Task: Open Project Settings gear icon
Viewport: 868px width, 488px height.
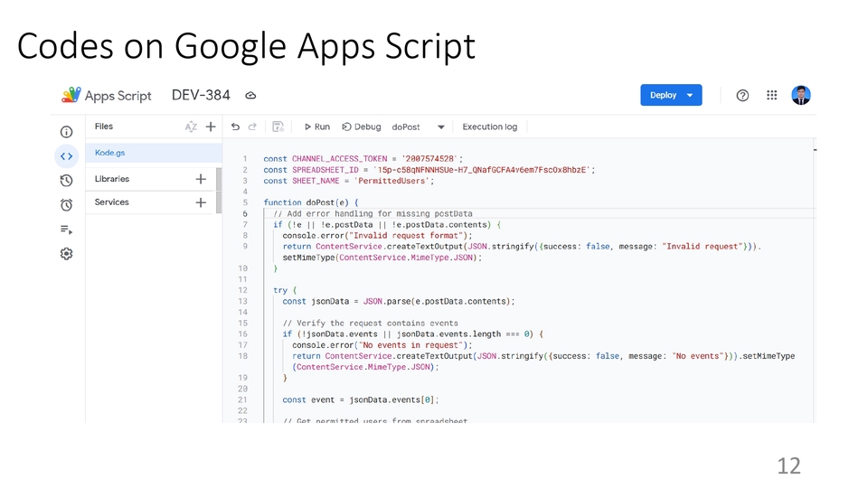Action: (66, 254)
